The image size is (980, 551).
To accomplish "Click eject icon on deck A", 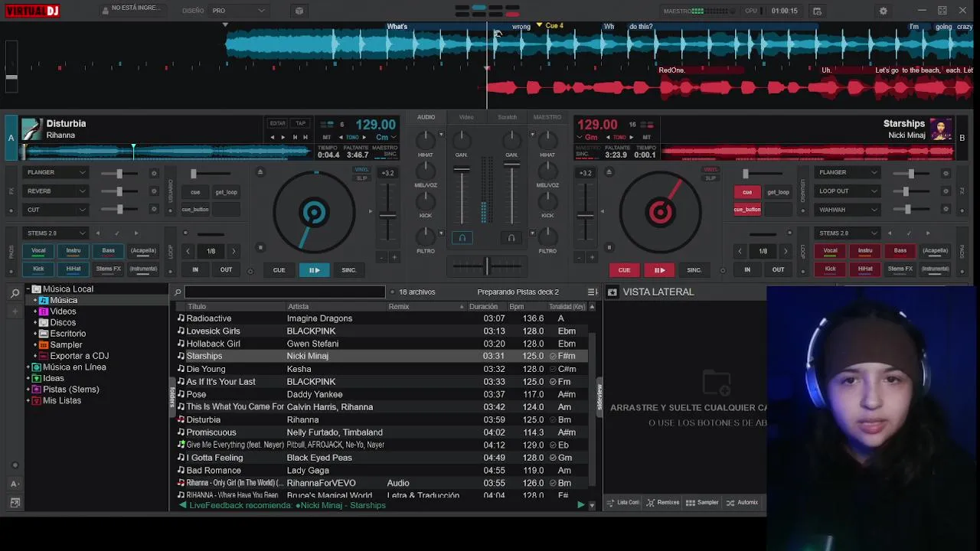I will tap(260, 171).
